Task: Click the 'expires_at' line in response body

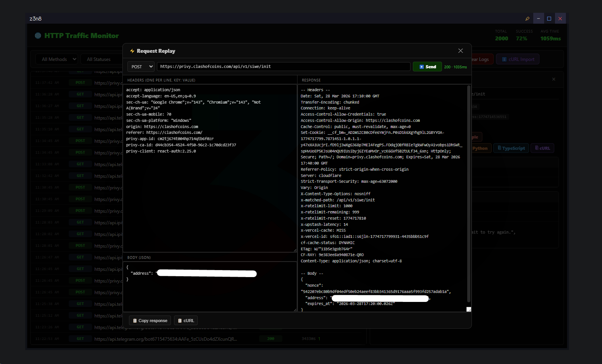Action: (350, 304)
